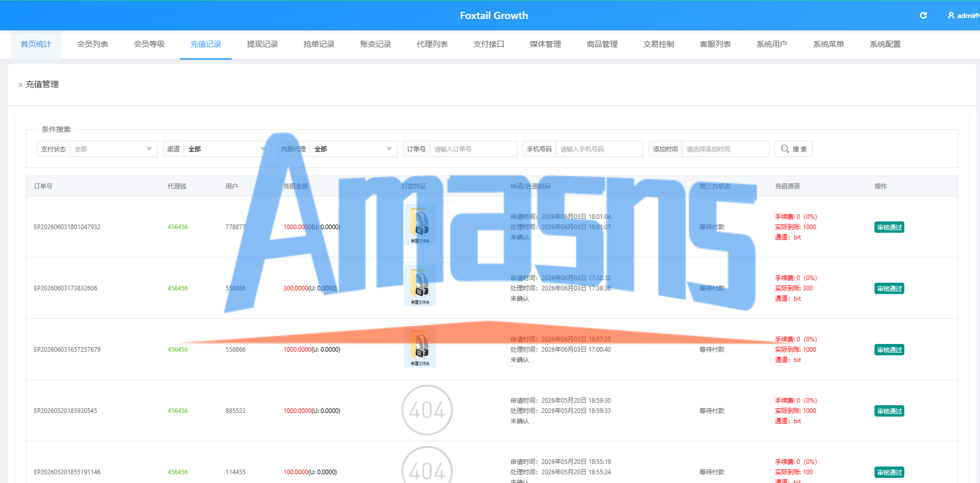Expand the 渠道 channel dropdown
The image size is (980, 483).
coord(227,149)
